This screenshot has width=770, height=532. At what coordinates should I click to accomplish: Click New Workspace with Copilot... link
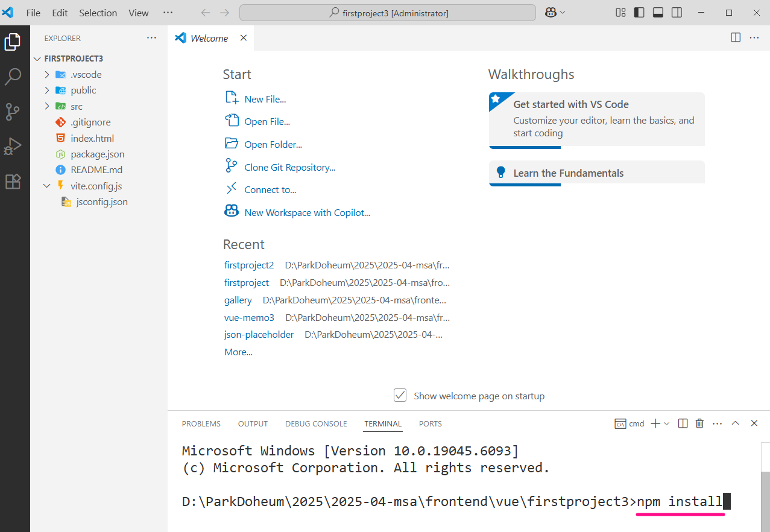coord(308,212)
